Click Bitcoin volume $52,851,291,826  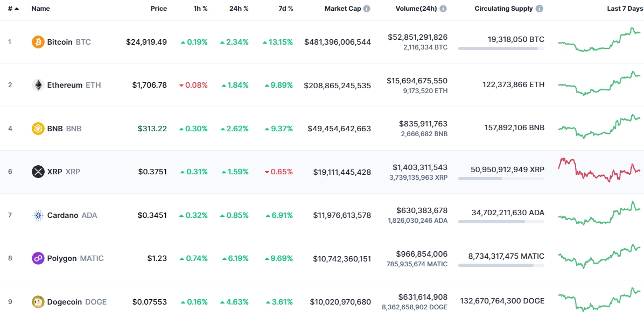(418, 37)
